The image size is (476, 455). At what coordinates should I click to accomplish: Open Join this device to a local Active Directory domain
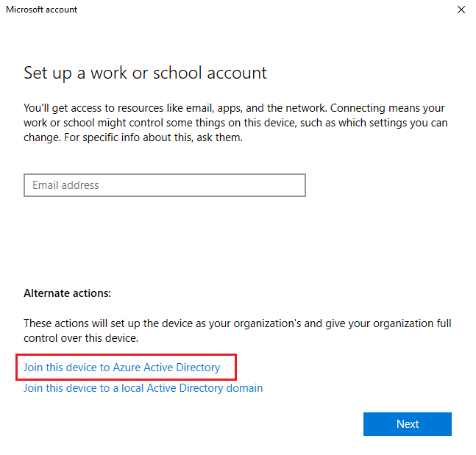click(143, 388)
